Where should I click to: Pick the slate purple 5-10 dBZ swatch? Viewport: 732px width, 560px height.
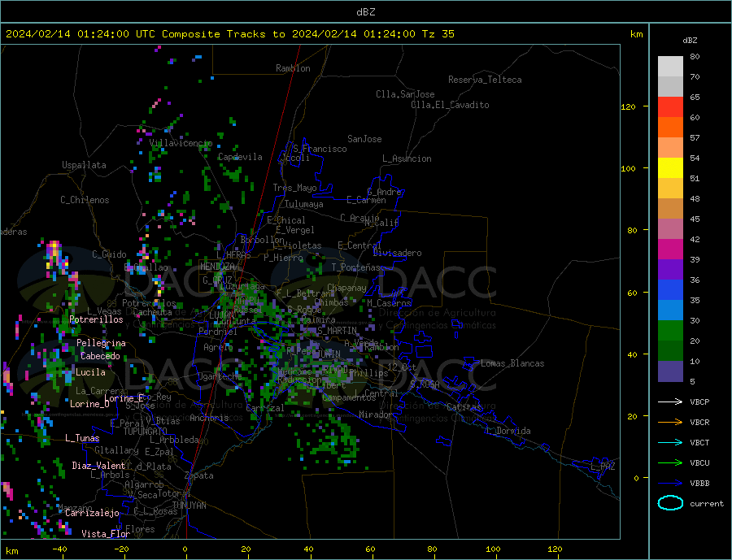point(670,371)
